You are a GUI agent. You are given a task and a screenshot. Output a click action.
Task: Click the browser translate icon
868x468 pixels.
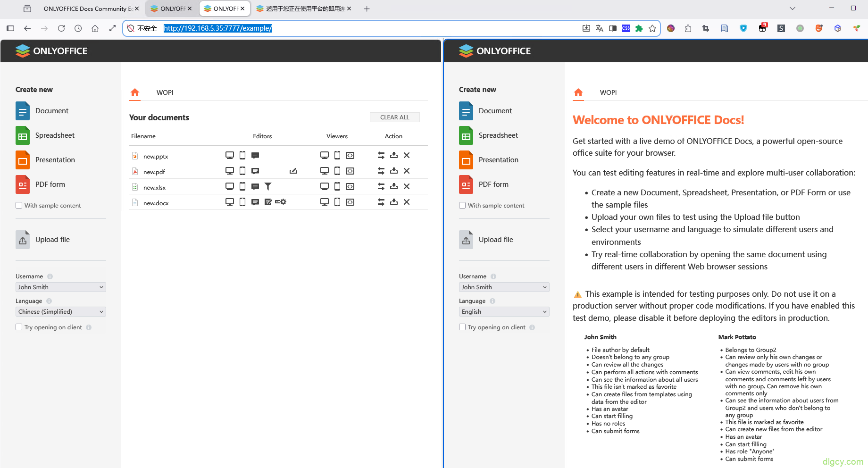(x=600, y=28)
